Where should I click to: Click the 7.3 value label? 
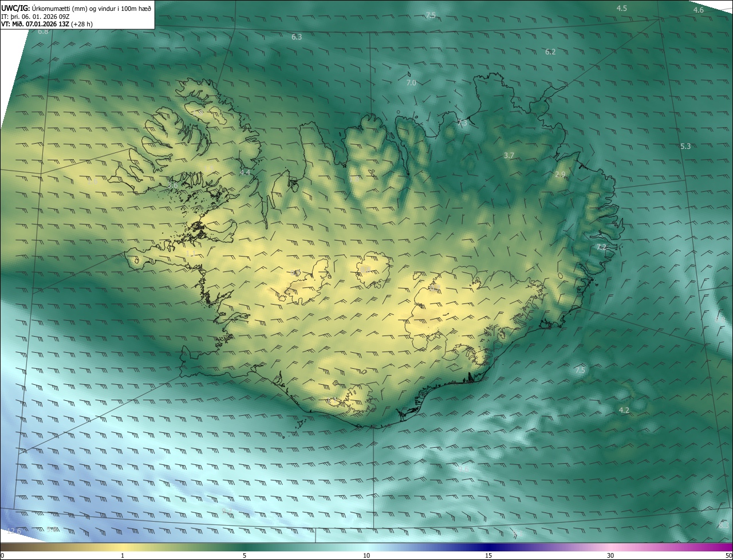(x=462, y=123)
